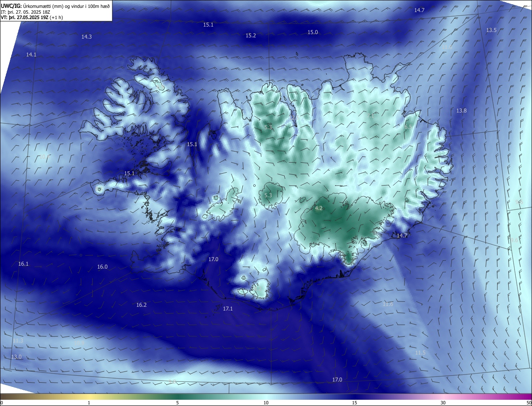
Task: Click the 11.5 value label
Action: (420, 353)
